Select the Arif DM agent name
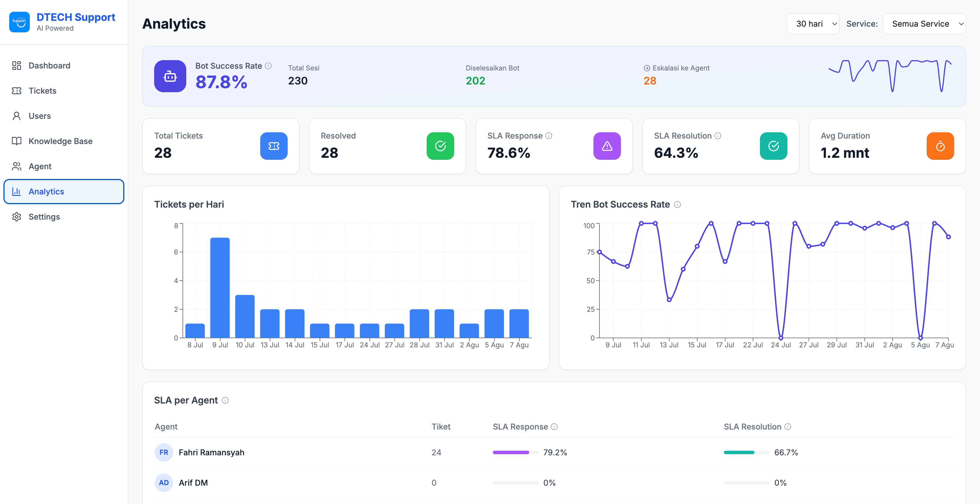Screen dimensions: 980x504 (193, 483)
